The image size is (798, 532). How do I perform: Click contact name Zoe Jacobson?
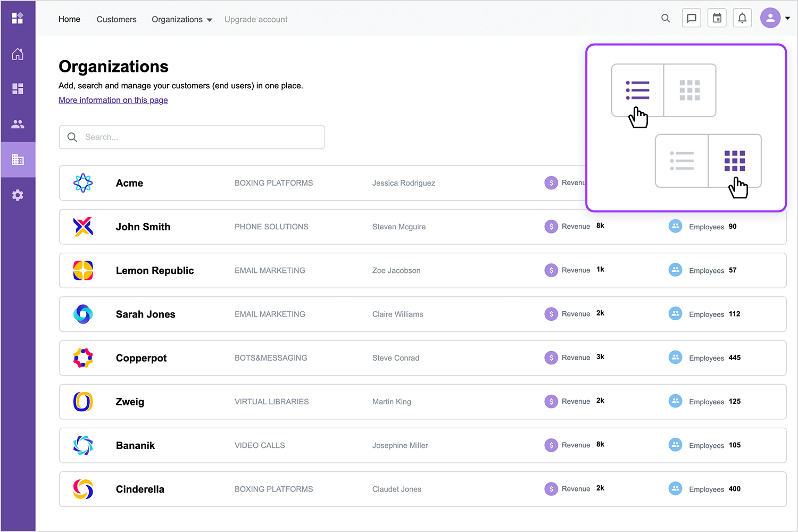396,270
